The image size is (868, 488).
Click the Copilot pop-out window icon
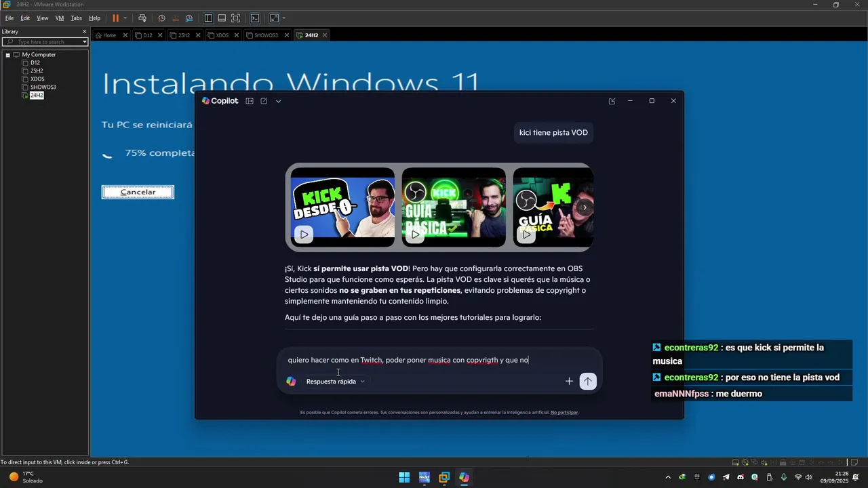(x=612, y=101)
